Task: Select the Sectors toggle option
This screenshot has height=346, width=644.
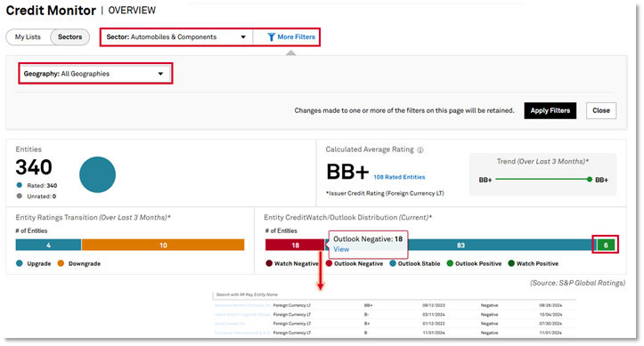Action: click(69, 36)
